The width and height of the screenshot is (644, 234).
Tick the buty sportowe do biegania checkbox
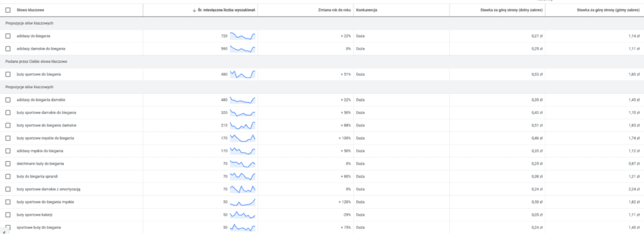8,74
